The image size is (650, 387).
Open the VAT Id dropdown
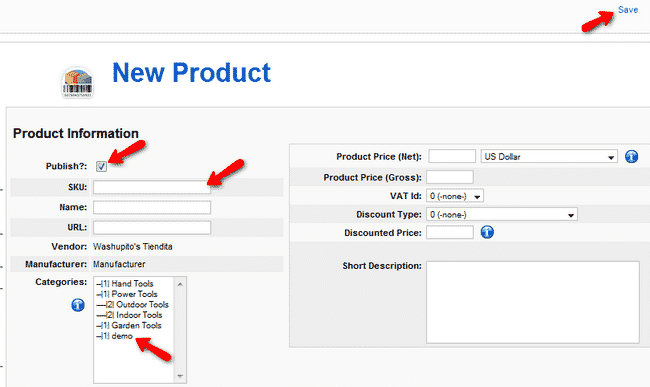coord(455,196)
